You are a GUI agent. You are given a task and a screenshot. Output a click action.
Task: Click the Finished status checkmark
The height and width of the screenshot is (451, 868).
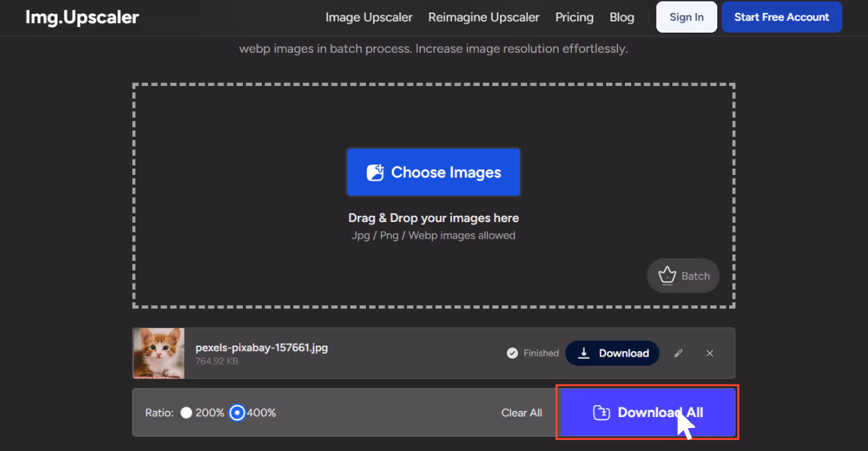[512, 353]
